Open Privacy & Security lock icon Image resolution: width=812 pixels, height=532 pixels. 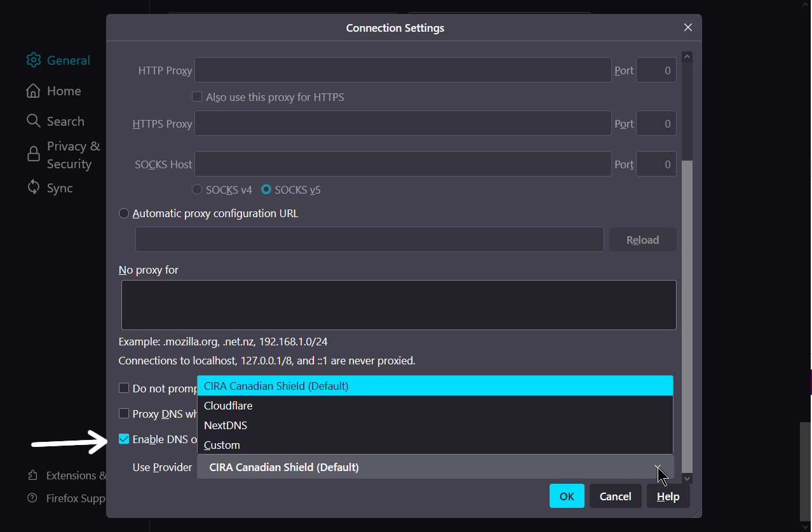pyautogui.click(x=33, y=154)
